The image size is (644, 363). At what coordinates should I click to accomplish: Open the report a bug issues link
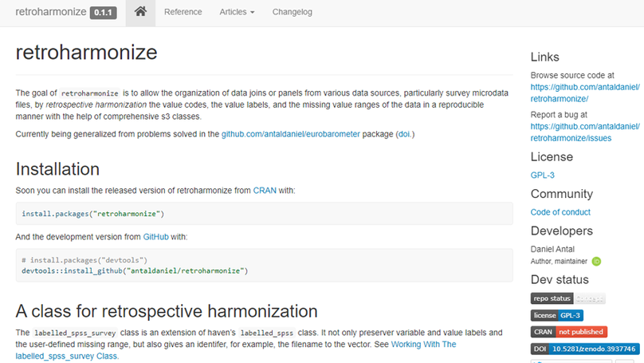[x=584, y=132]
